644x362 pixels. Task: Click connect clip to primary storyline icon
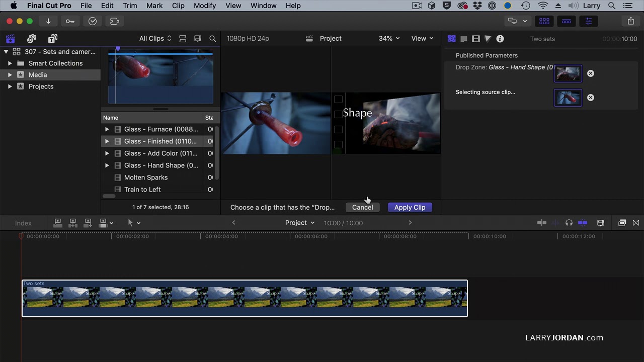pos(58,223)
